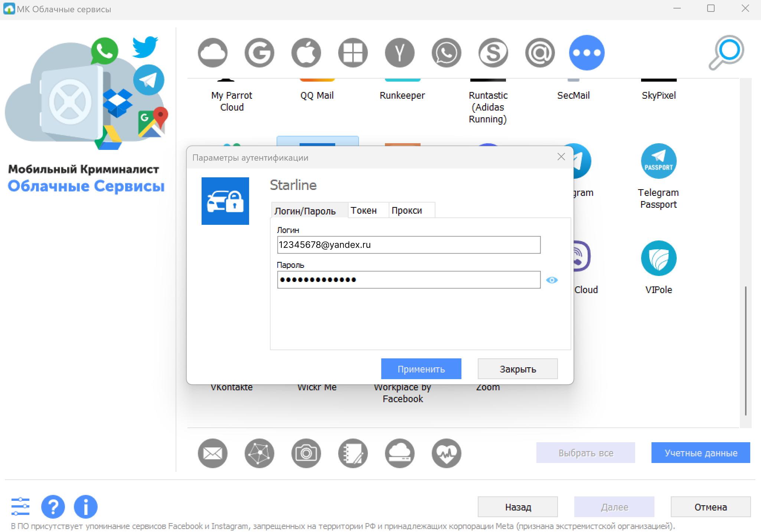Show password with the eye icon
The width and height of the screenshot is (761, 532).
pos(552,280)
